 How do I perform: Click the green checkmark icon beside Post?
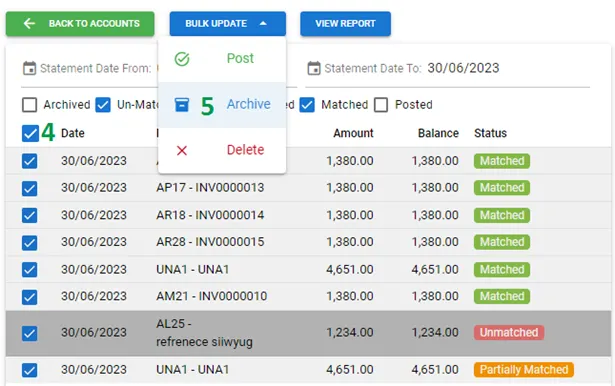point(182,59)
